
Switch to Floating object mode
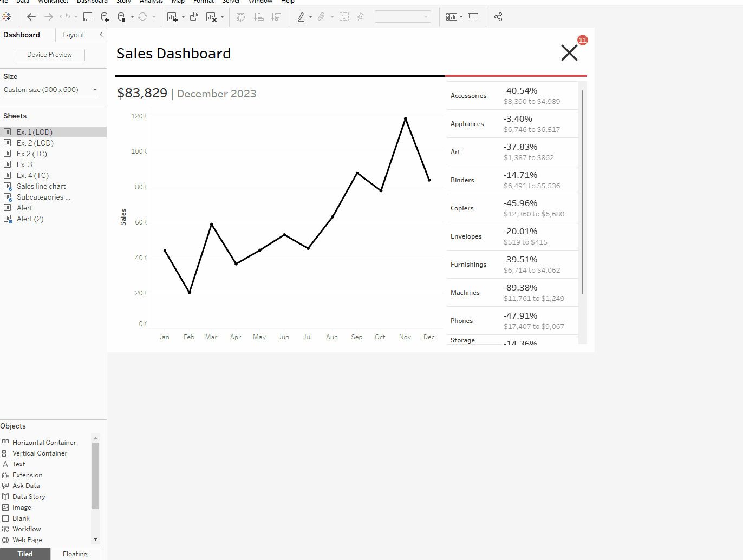(75, 554)
